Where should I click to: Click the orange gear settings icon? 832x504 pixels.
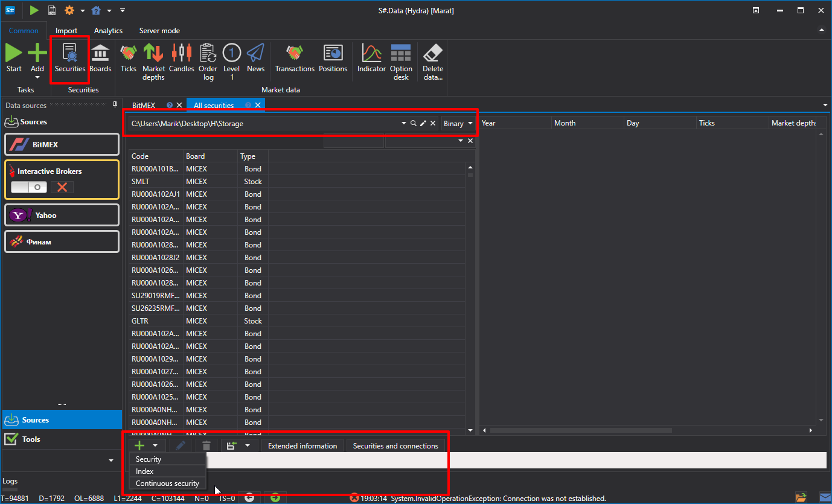pos(69,10)
